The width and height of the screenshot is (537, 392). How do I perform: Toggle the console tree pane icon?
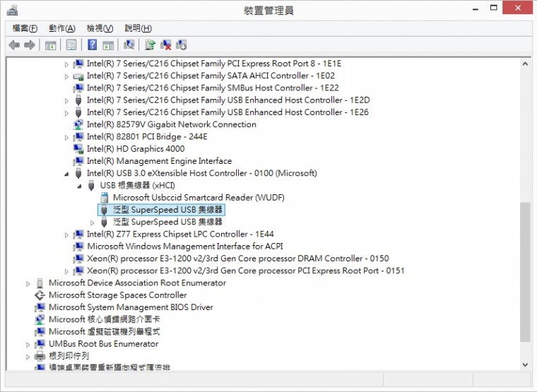(x=51, y=44)
